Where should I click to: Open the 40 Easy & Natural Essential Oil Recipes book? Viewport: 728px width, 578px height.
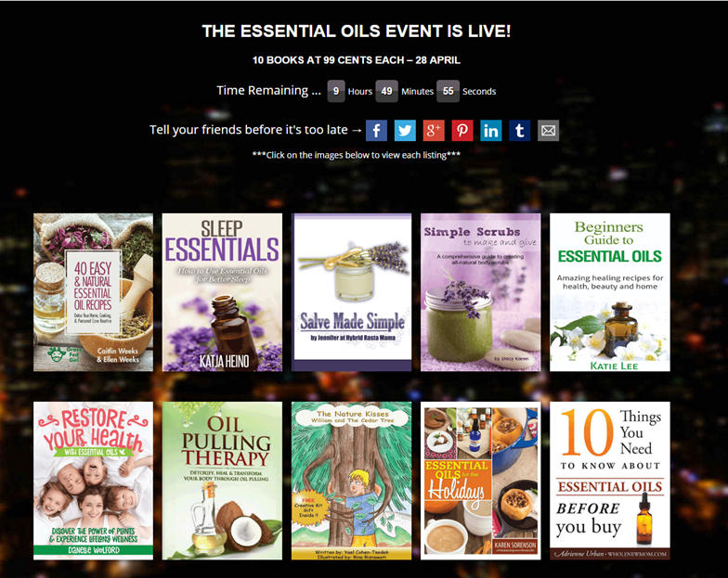click(93, 292)
